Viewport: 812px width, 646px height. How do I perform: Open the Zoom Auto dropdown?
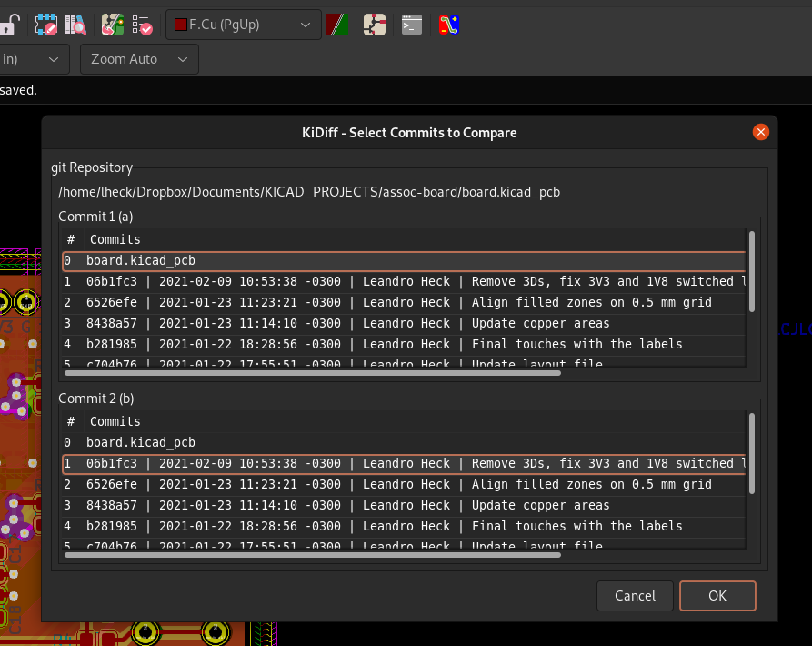coord(139,59)
